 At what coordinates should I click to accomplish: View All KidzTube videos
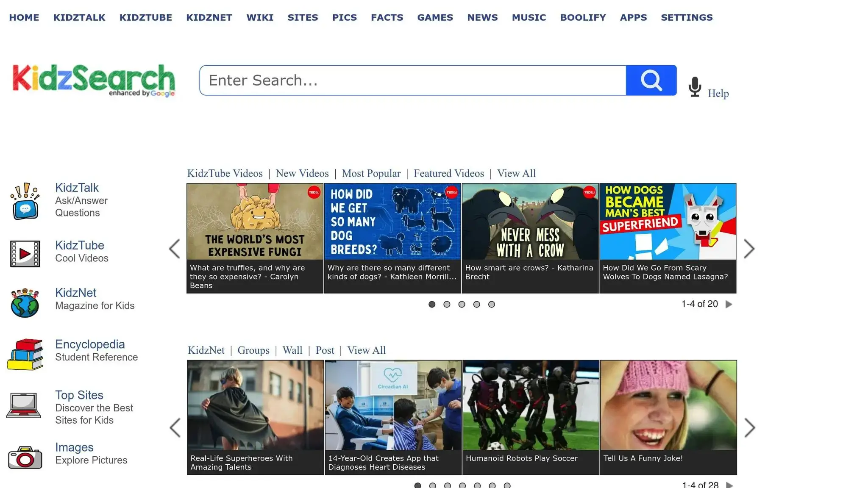tap(516, 173)
